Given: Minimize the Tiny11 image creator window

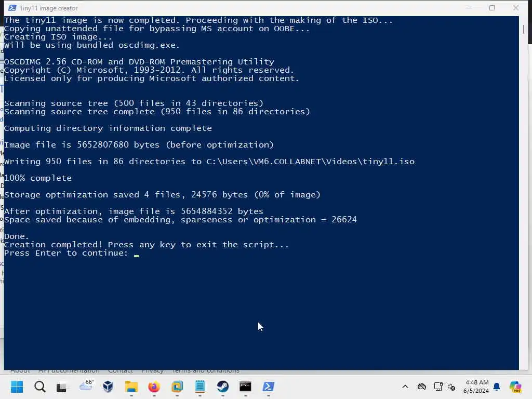Looking at the screenshot, I should click(x=469, y=8).
